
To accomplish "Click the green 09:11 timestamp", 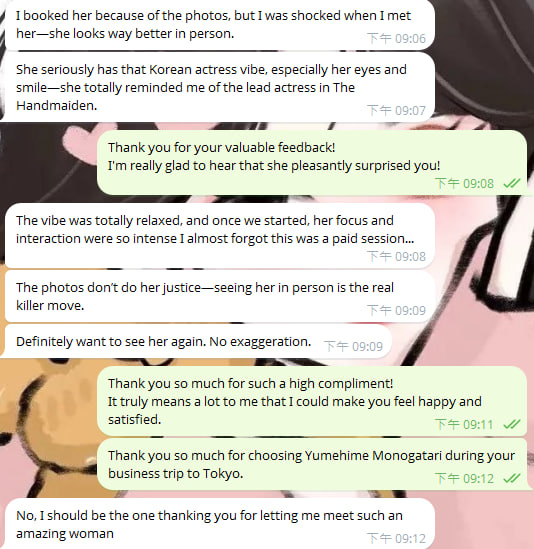I will [x=464, y=424].
